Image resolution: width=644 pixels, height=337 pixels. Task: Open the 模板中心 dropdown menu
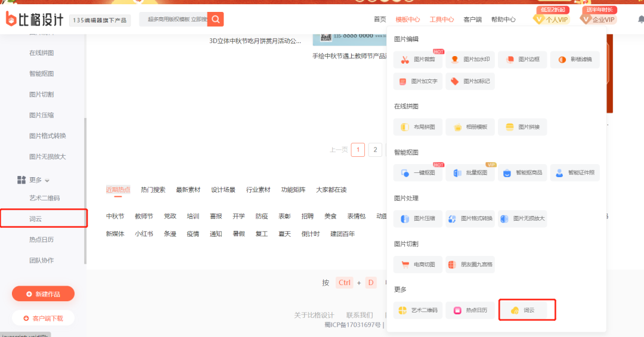407,20
